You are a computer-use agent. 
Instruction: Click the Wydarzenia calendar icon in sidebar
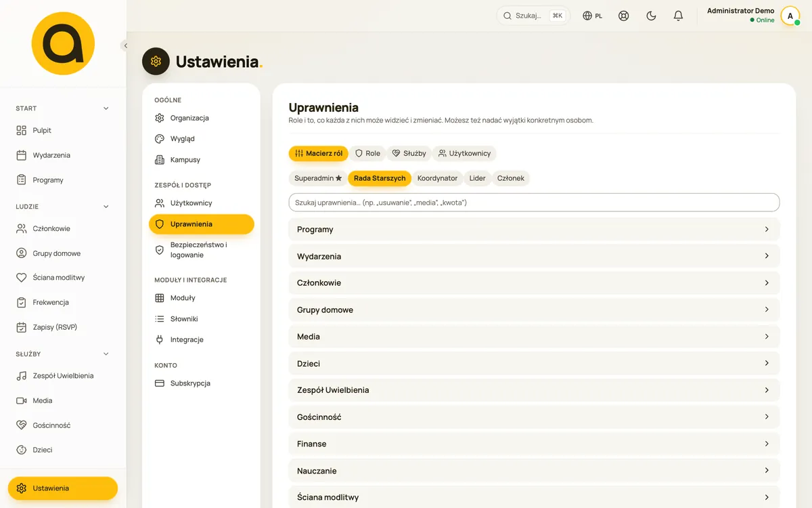(x=21, y=155)
